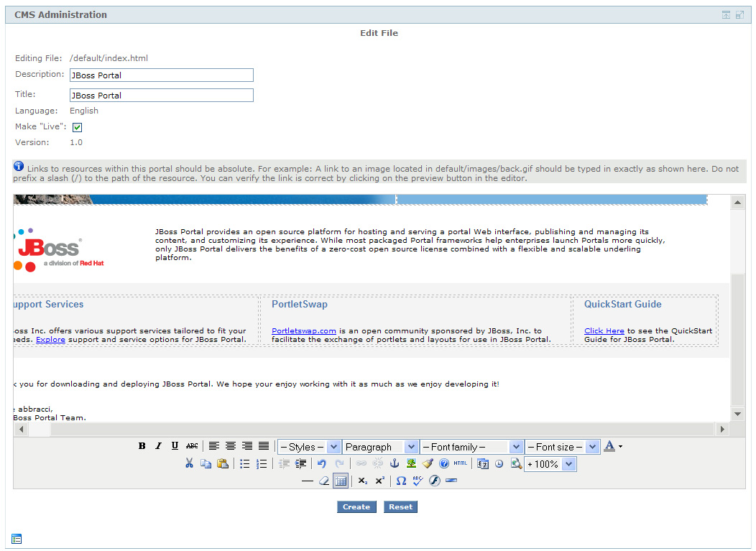Insert an anchor with anchor icon

(394, 464)
